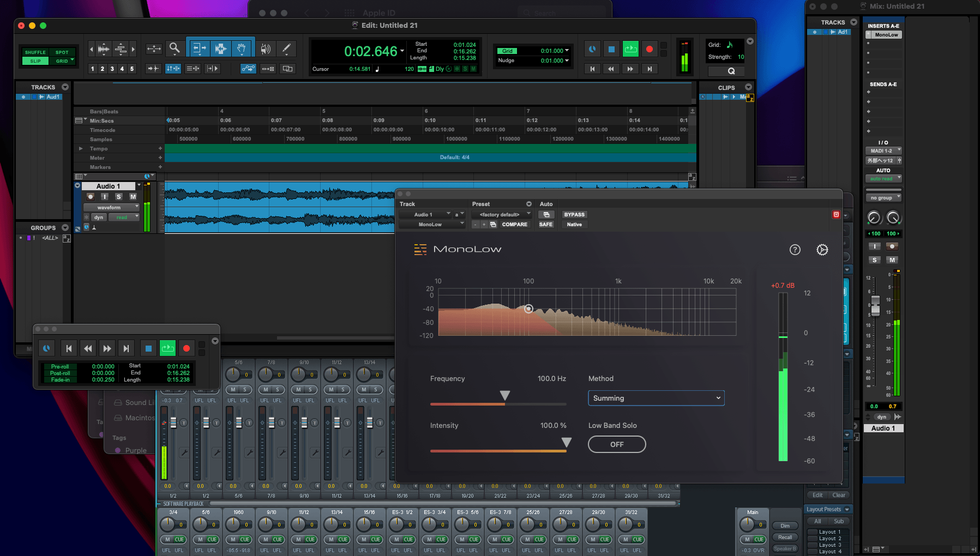
Task: Toggle the plugin SAFE button
Action: tap(546, 225)
